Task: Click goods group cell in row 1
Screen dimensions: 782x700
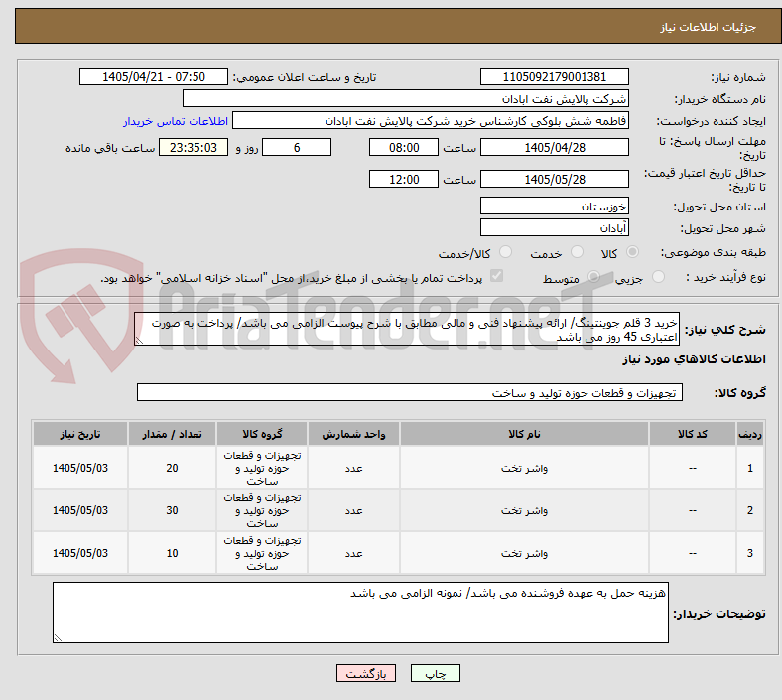Action: 262,468
